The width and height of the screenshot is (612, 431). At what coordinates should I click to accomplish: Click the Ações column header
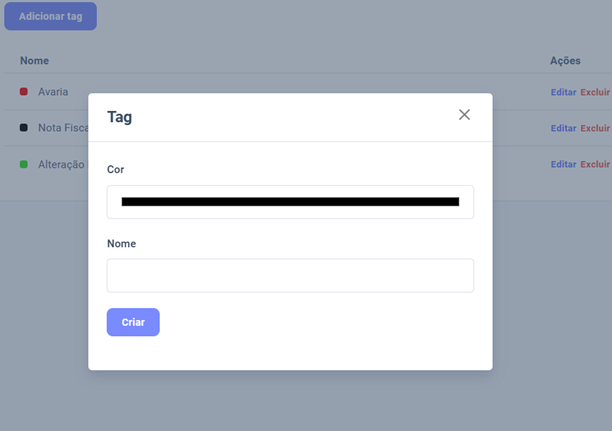tap(565, 61)
